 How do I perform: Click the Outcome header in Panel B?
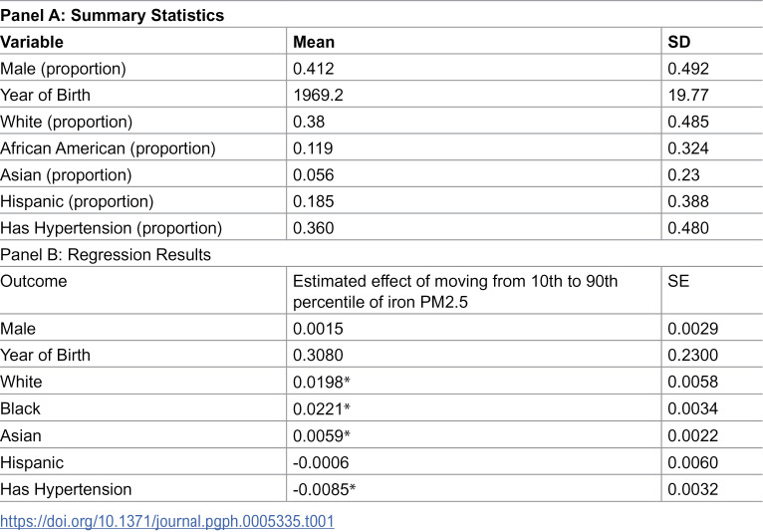click(x=34, y=281)
